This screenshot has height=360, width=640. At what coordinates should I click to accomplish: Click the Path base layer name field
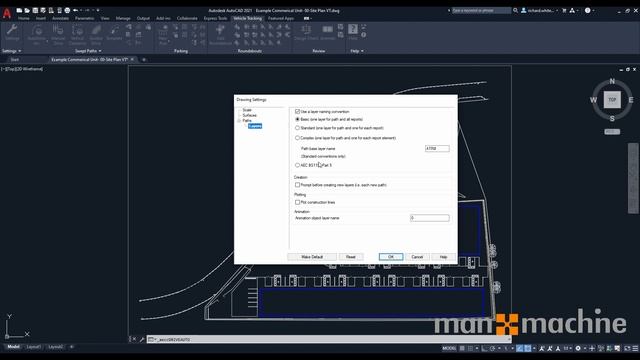coord(437,149)
